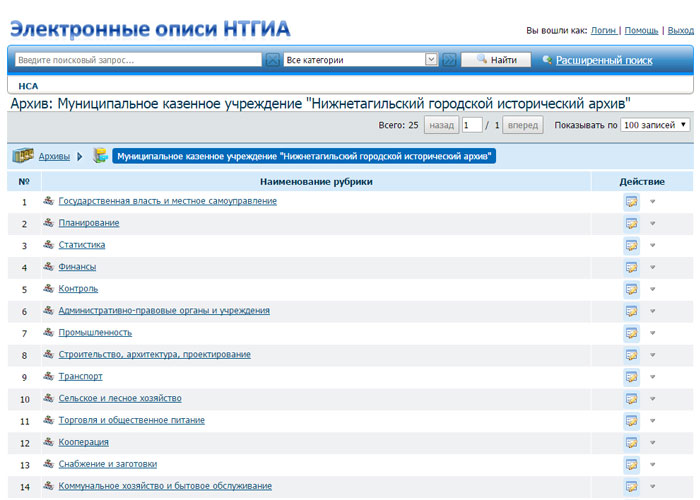Open the Логин user link
Screen dimensions: 700x500
tap(603, 30)
